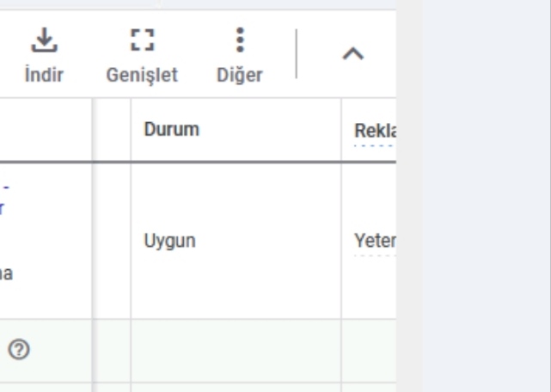
Task: Click the gray vertical scrollbar track
Action: tap(409, 196)
